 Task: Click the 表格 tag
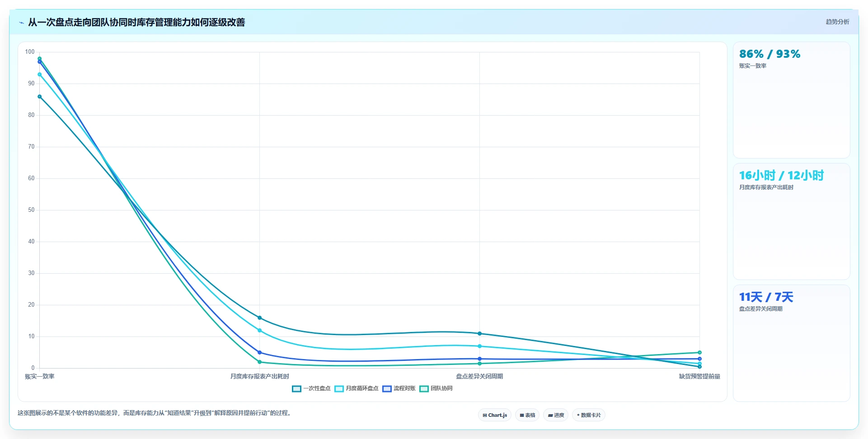pyautogui.click(x=527, y=415)
